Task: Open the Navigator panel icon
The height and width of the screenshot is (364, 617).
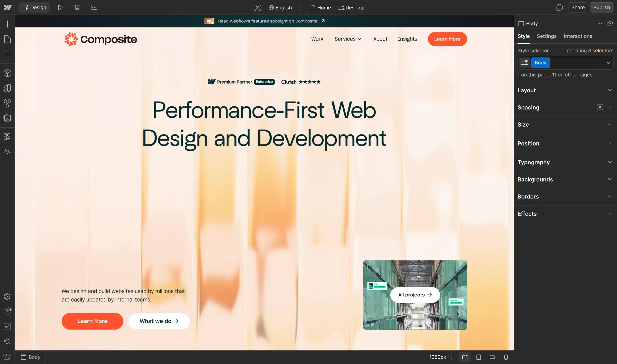Action: 7,54
